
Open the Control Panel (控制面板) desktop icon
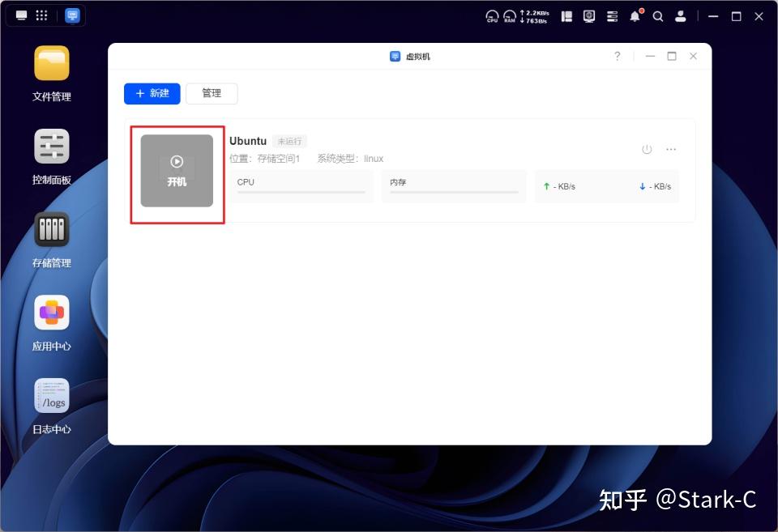tap(52, 147)
